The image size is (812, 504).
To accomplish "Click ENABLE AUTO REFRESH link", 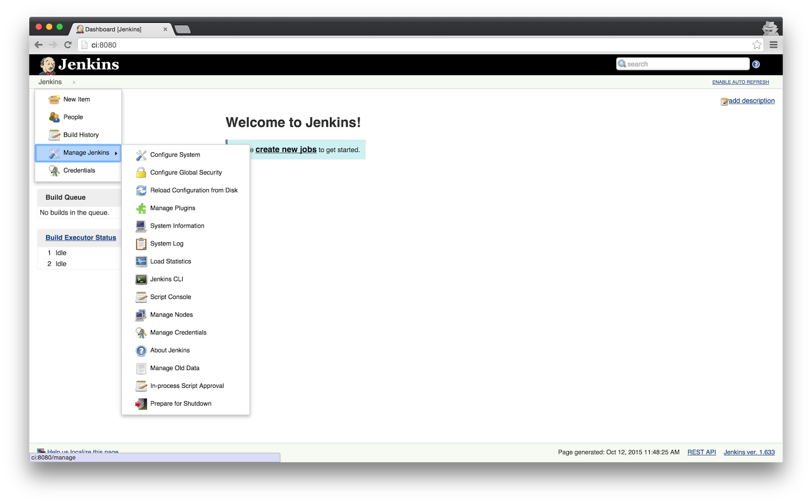I will pos(740,82).
